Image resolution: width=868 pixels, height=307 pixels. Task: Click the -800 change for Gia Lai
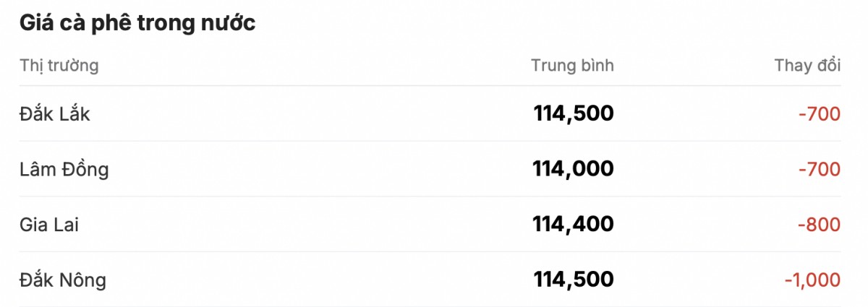(x=819, y=225)
